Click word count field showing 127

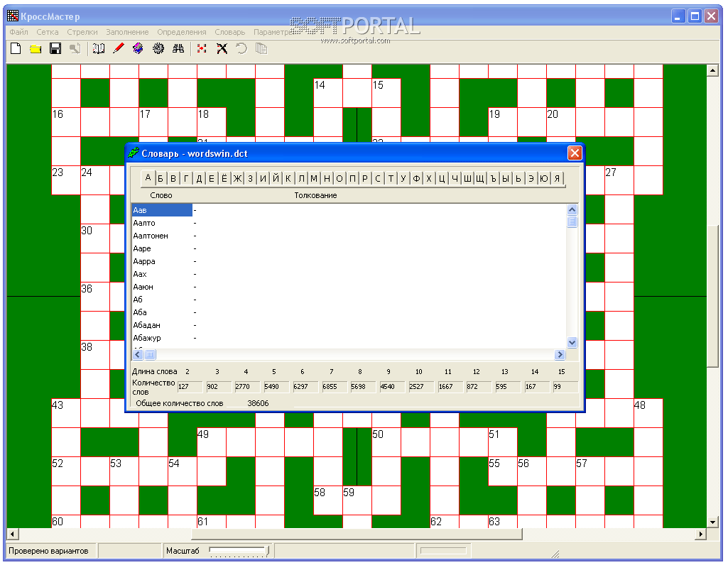pos(190,386)
